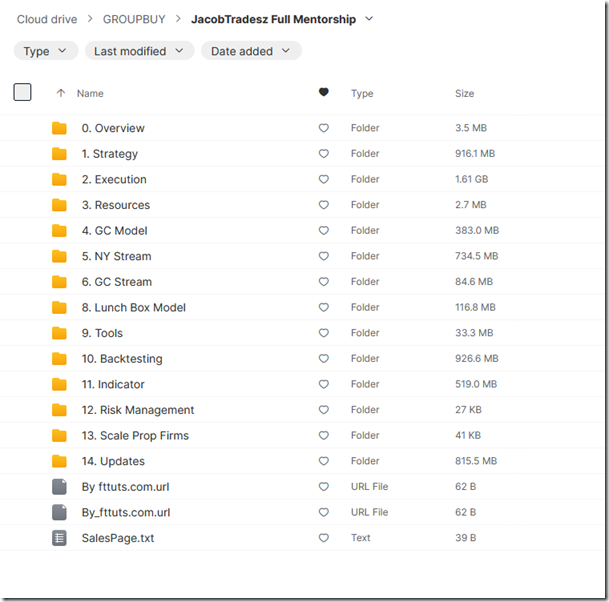Click the folder icon for 10. Backtesting
609x602 pixels.
[x=59, y=359]
